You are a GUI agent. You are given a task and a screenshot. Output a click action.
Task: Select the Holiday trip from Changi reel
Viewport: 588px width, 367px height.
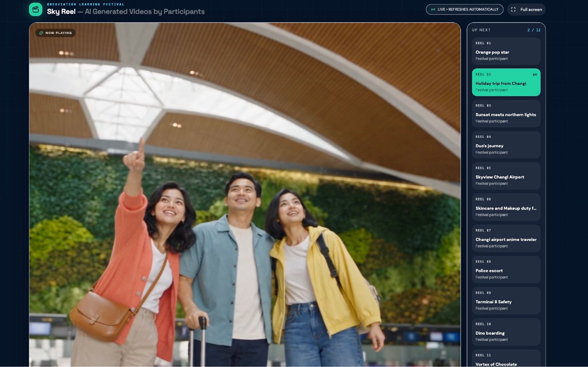[506, 82]
